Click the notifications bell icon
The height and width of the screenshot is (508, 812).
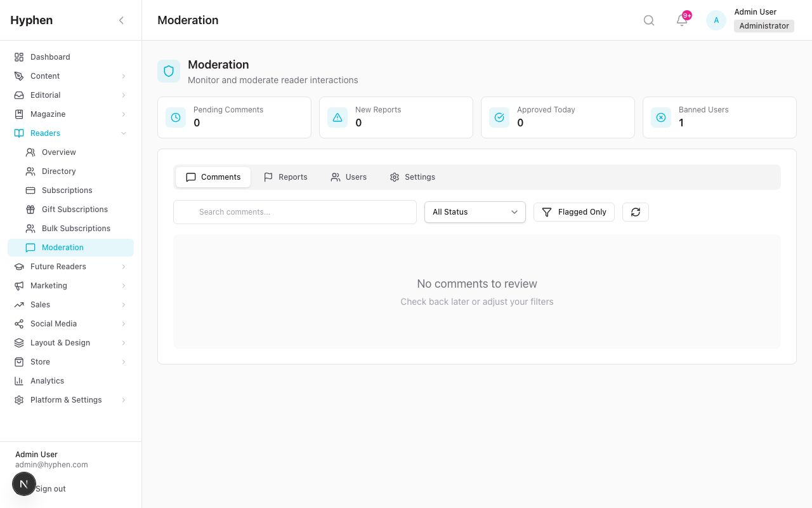click(681, 21)
